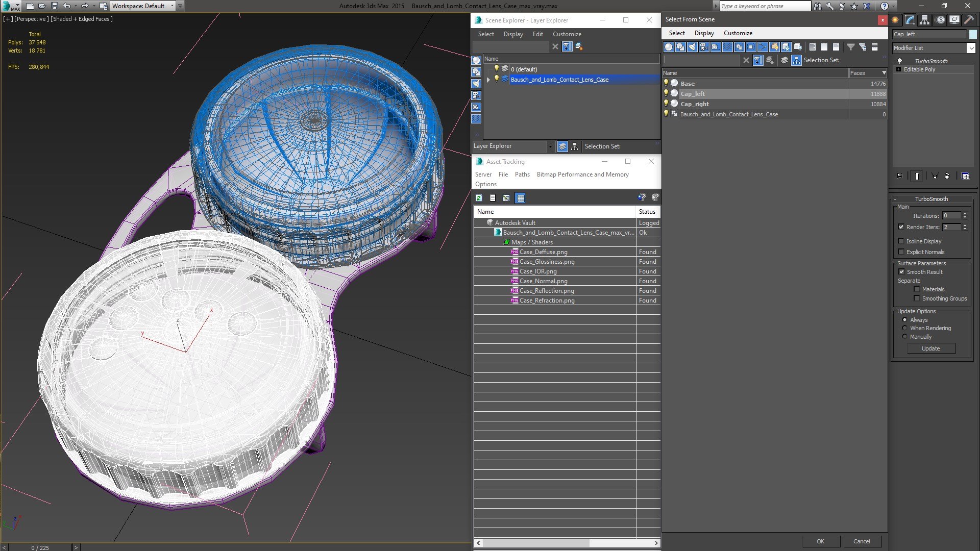Open the Utilities hammer panel tab
Image resolution: width=980 pixels, height=551 pixels.
point(969,20)
